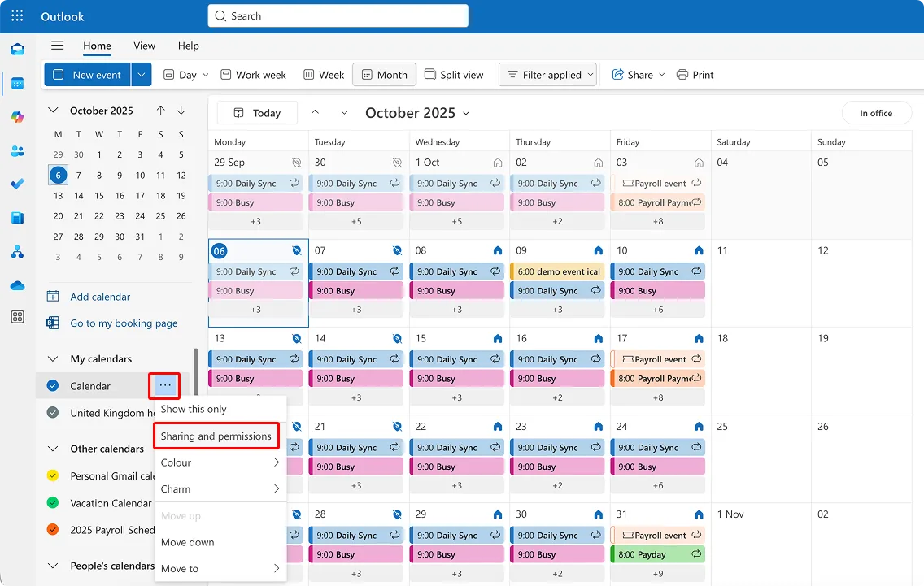Open To Do from the left rail
Image resolution: width=924 pixels, height=586 pixels.
click(x=17, y=183)
